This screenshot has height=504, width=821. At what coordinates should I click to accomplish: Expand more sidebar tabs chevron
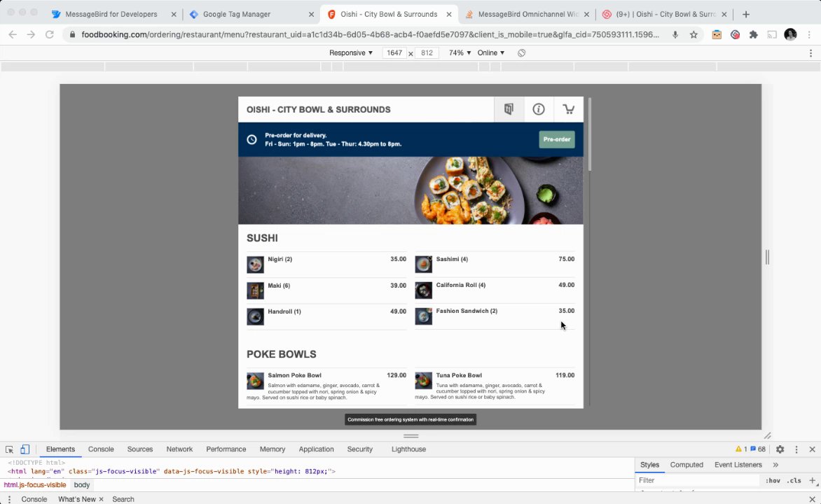point(775,465)
